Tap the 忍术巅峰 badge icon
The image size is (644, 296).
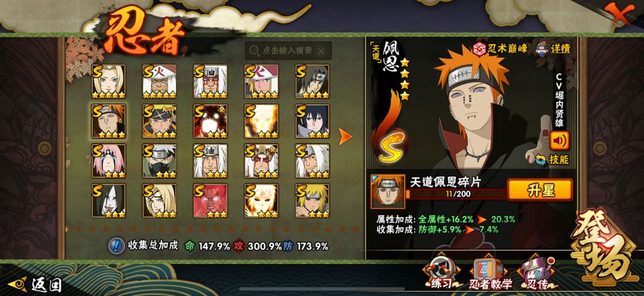point(479,48)
